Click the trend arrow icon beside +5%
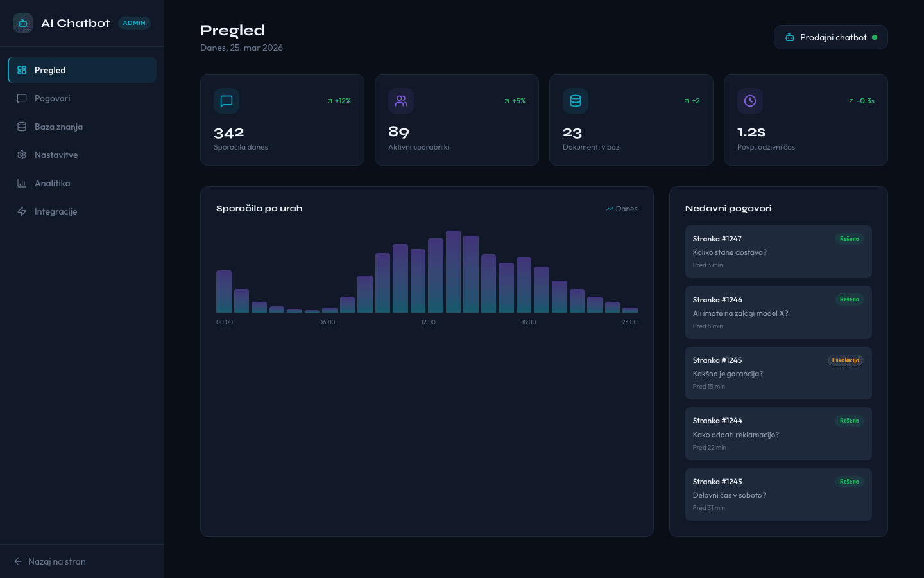Image resolution: width=924 pixels, height=578 pixels. 507,101
